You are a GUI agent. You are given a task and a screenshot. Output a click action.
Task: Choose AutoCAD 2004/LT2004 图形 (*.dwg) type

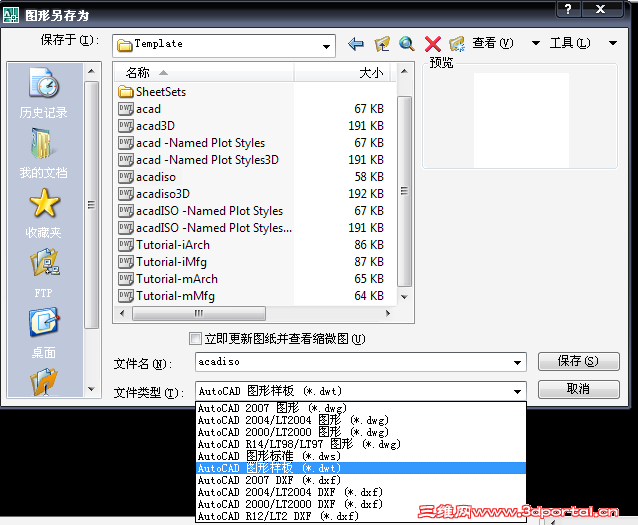[361, 420]
